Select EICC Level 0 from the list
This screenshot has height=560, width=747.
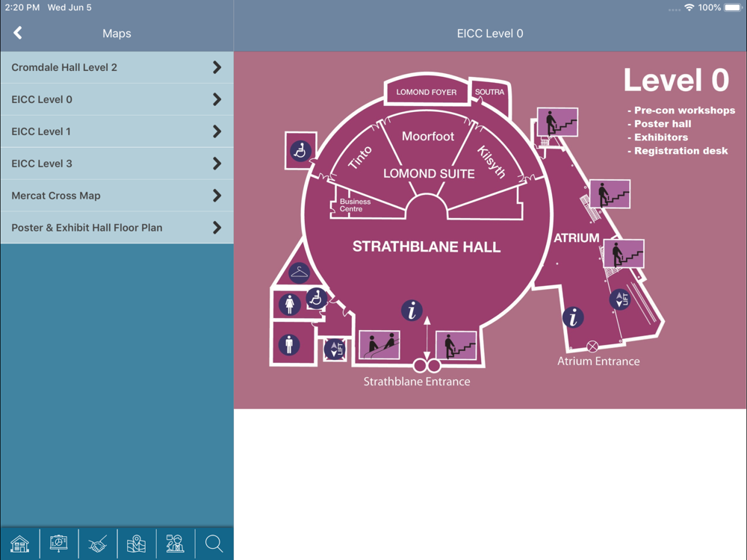click(x=117, y=99)
